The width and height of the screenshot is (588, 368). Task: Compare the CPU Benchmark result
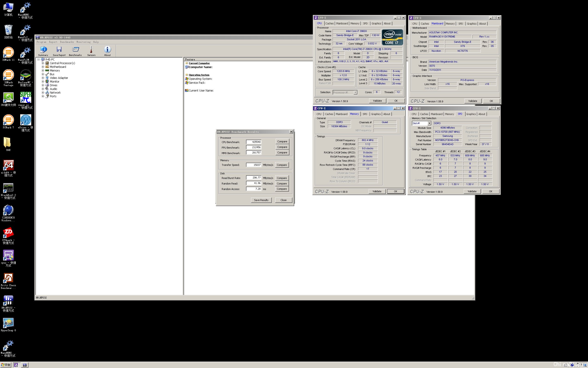[x=282, y=142]
